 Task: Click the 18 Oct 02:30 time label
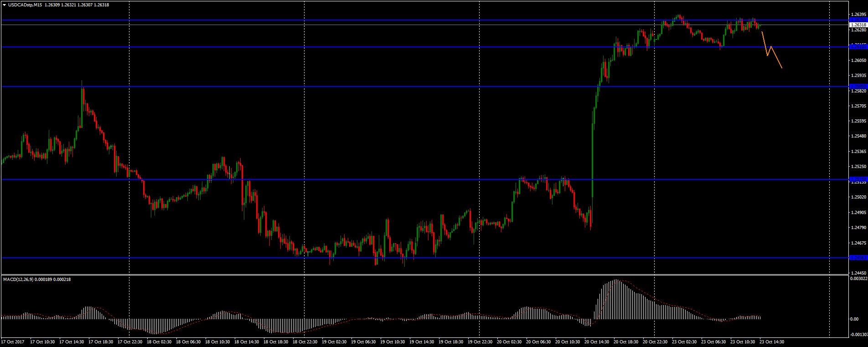(x=159, y=342)
